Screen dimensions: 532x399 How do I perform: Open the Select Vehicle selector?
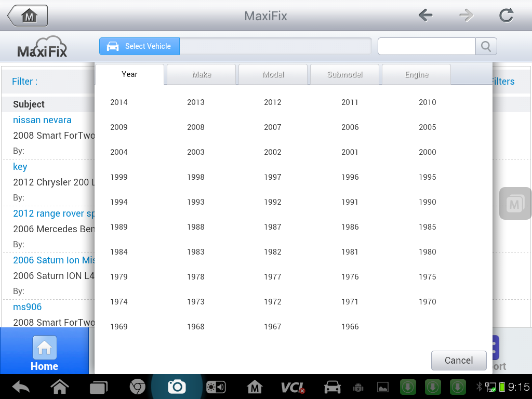(x=140, y=46)
